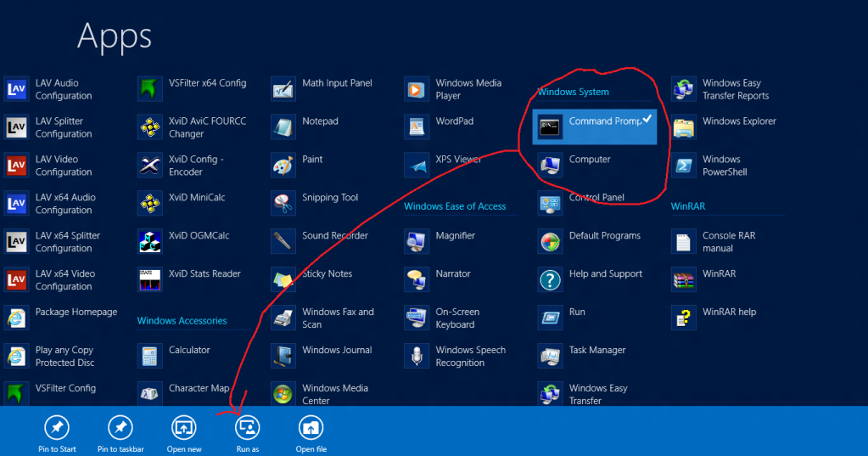Launch Notepad icon

(x=283, y=127)
